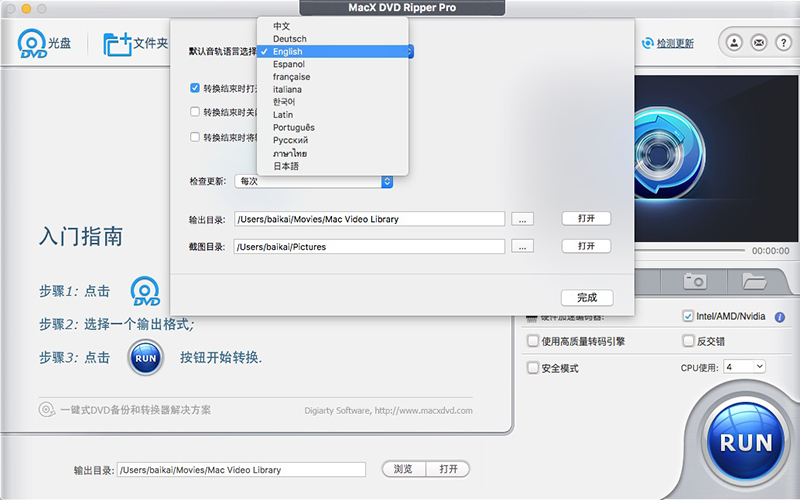
Task: Click the 检测更新 link
Action: [x=675, y=43]
